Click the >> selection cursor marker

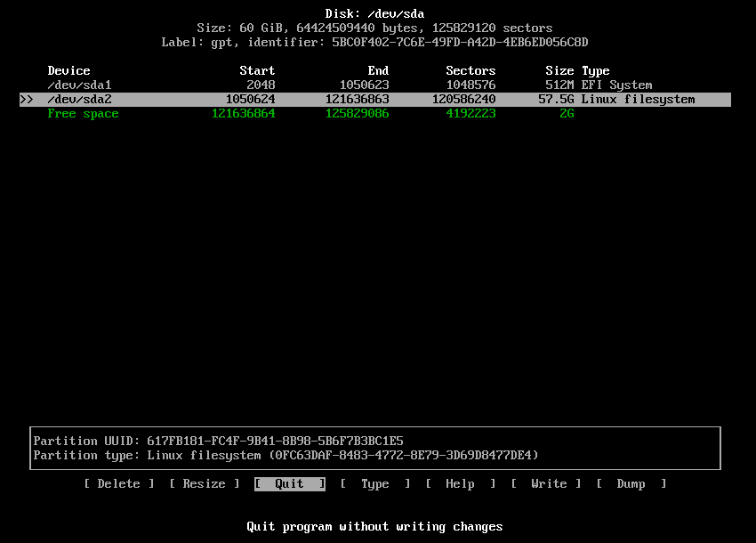click(x=27, y=100)
